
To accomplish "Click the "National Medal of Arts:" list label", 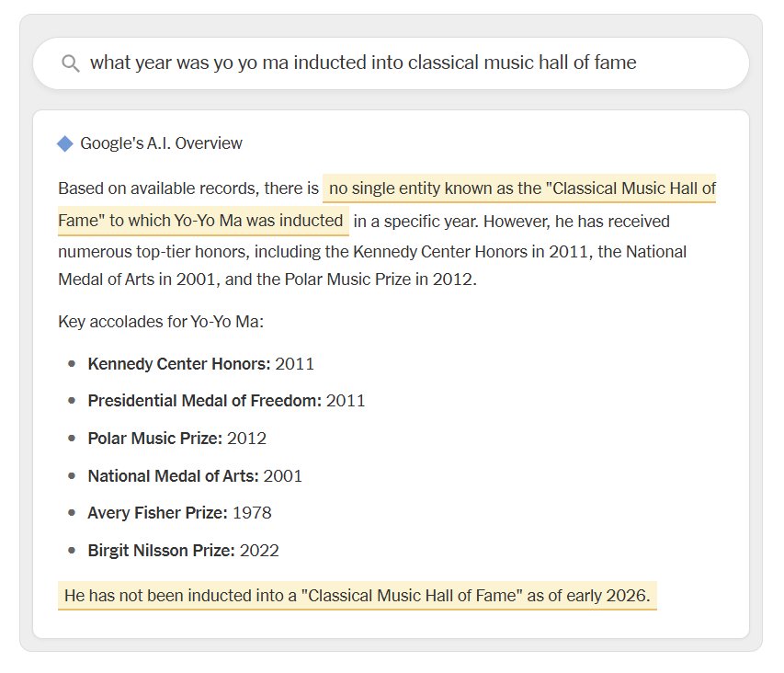I will [173, 476].
